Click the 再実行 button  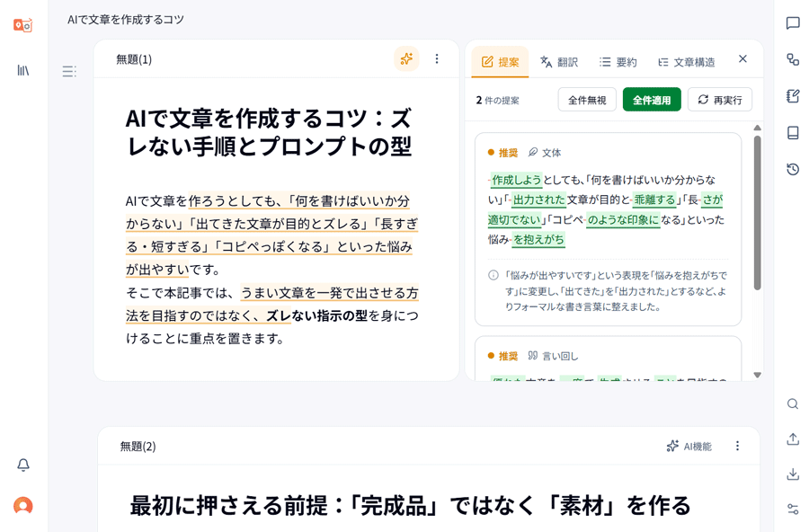[720, 100]
